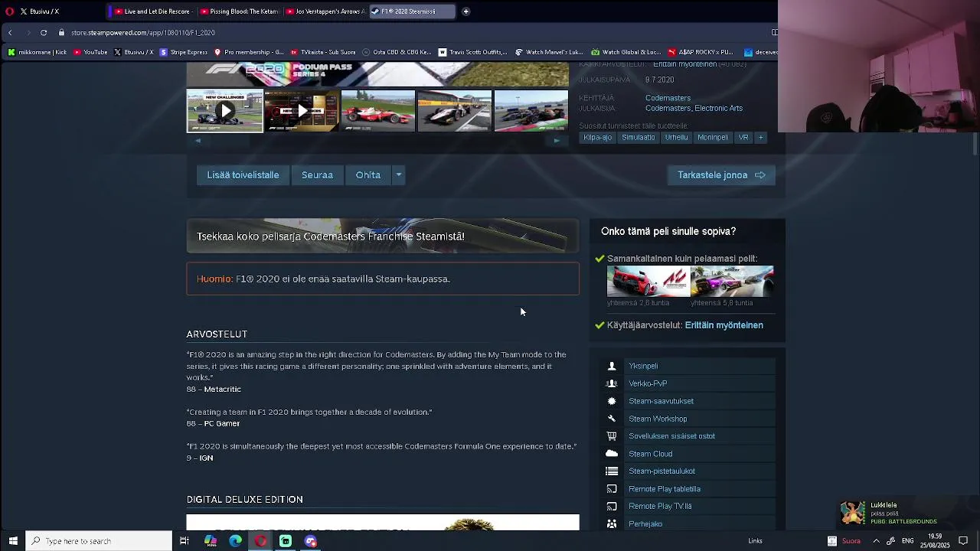Viewport: 980px width, 551px height.
Task: Click Tarkastele jonoa button
Action: point(721,175)
